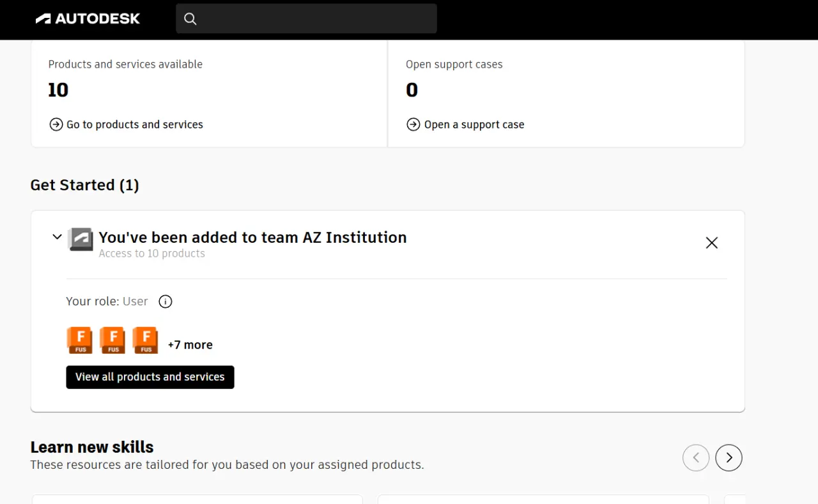Click the second Fusion product icon
818x504 pixels.
click(x=112, y=340)
